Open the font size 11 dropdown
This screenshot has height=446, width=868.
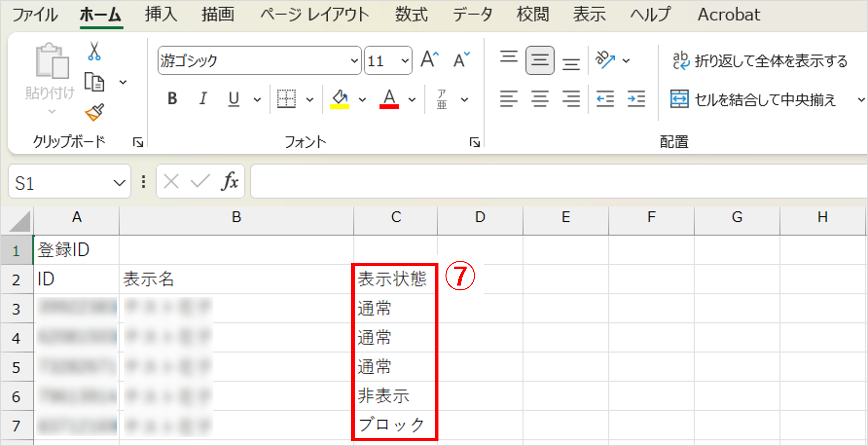[x=405, y=61]
